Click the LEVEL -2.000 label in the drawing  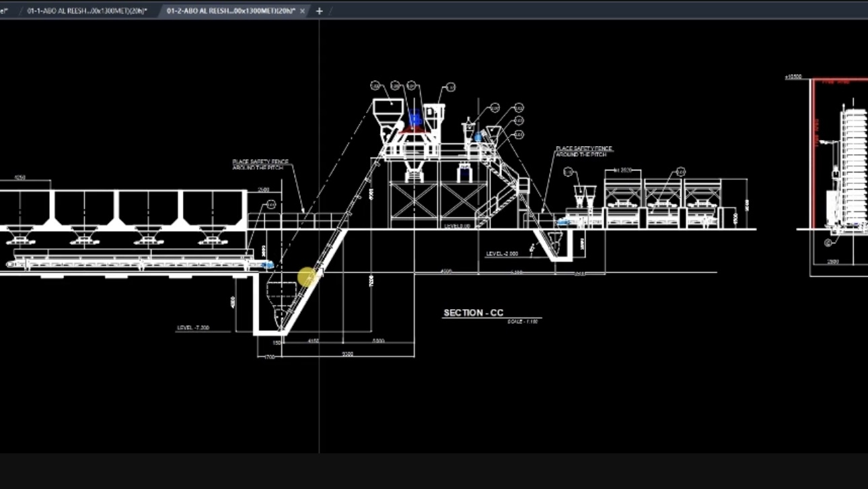pos(501,253)
